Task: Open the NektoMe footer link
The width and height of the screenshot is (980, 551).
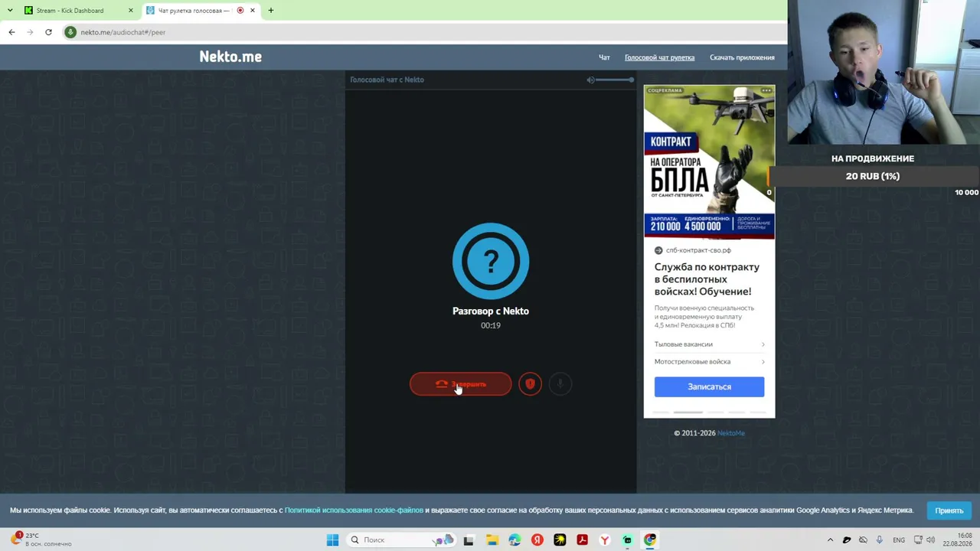Action: coord(730,433)
